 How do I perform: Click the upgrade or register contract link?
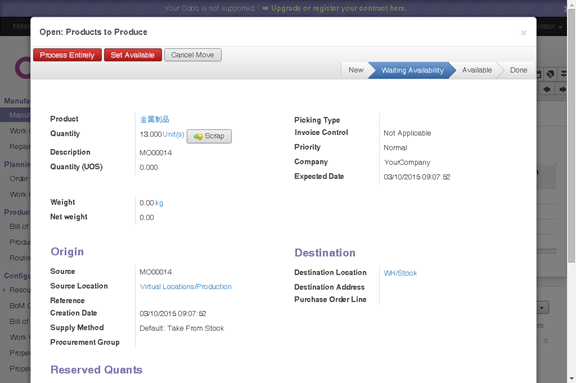[x=339, y=8]
